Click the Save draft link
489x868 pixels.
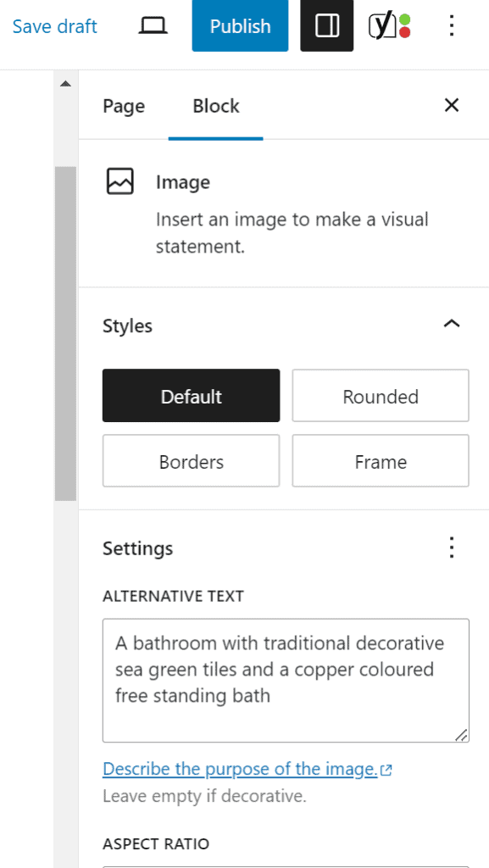tap(55, 26)
